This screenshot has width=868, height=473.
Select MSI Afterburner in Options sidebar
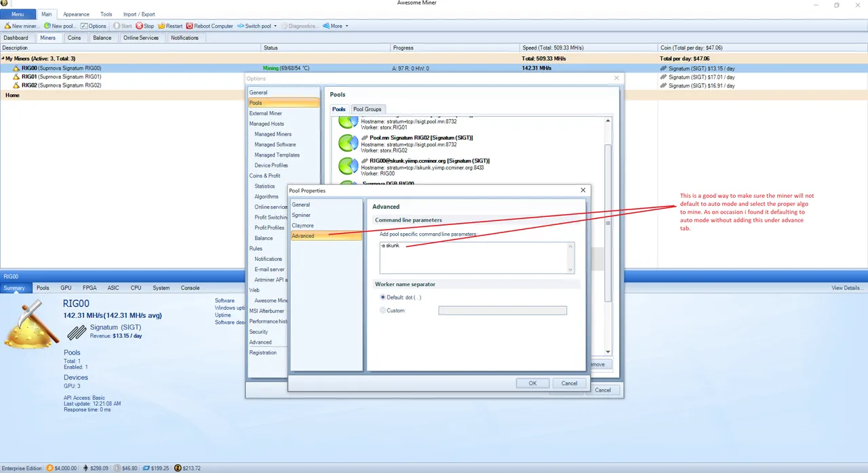268,311
